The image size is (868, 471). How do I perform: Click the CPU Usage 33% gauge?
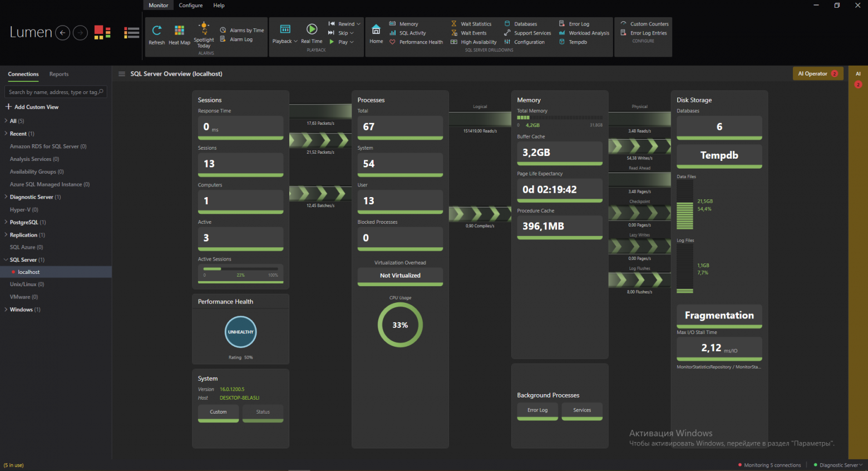point(400,325)
